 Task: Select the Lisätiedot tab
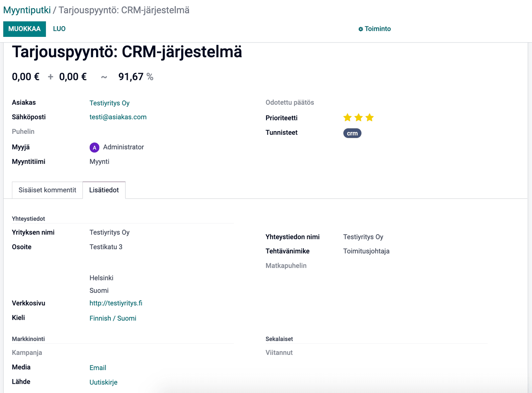click(104, 190)
